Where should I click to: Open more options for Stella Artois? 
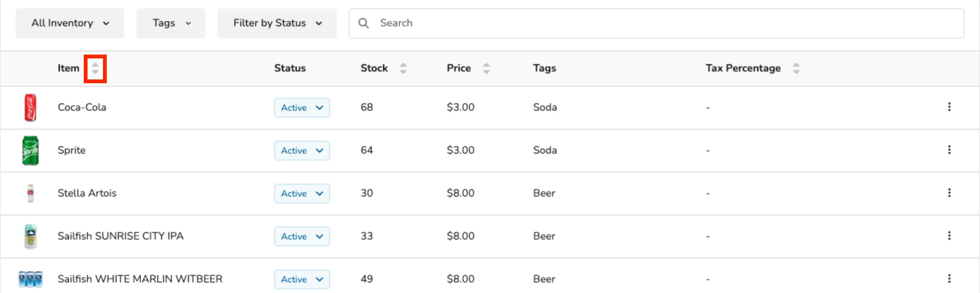click(949, 193)
